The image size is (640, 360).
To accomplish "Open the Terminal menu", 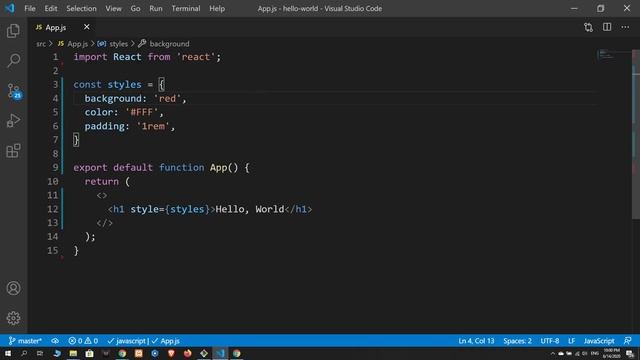I will [x=186, y=9].
